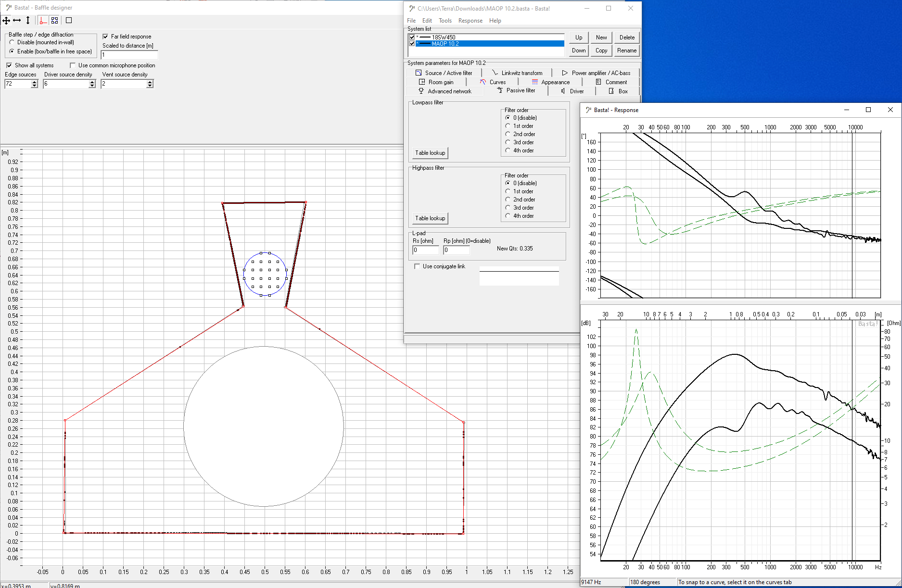
Task: Click the Edge sources value field
Action: [18, 84]
